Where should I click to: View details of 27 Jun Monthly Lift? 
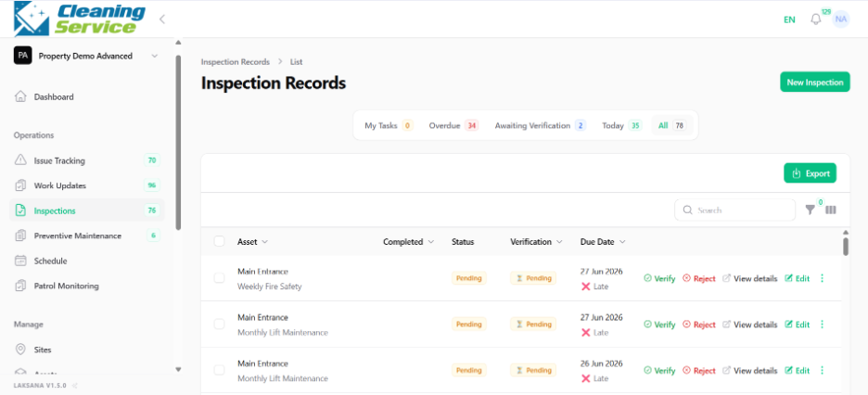[749, 325]
